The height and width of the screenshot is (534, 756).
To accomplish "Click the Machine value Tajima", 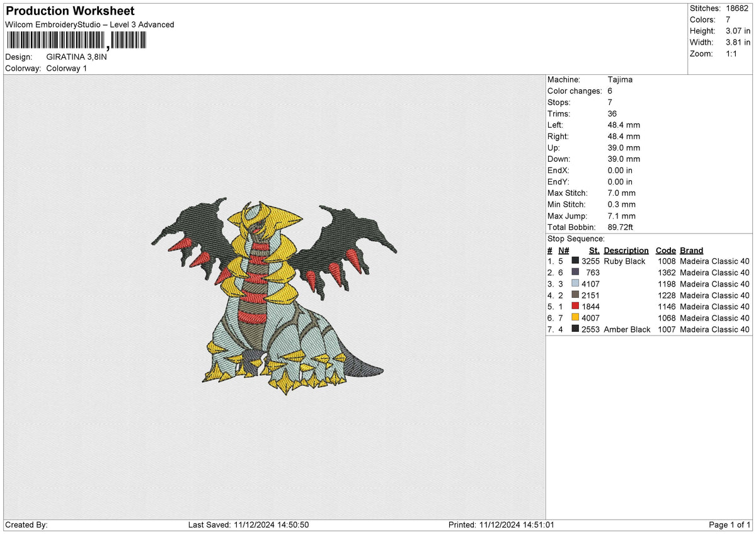I will tap(620, 80).
